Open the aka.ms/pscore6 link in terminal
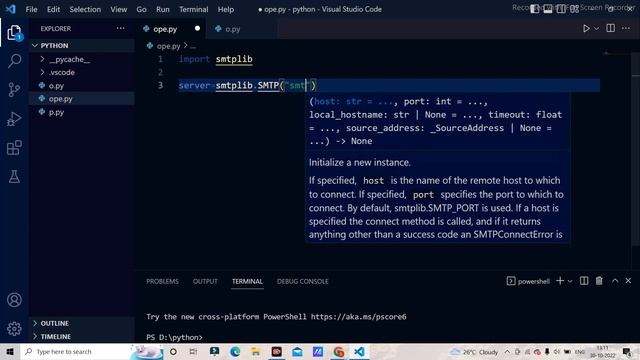Viewport: 640px width, 360px height. 358,317
